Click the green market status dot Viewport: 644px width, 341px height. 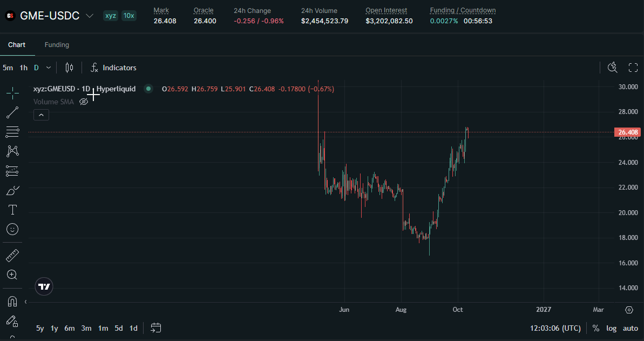pyautogui.click(x=148, y=89)
